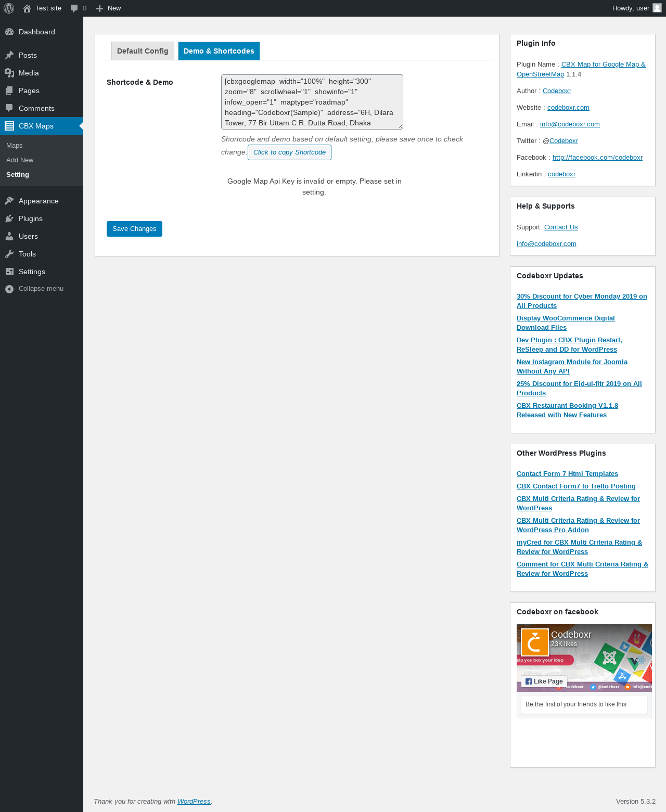Click the Collapse menu arrow icon
This screenshot has width=666, height=812.
9,289
